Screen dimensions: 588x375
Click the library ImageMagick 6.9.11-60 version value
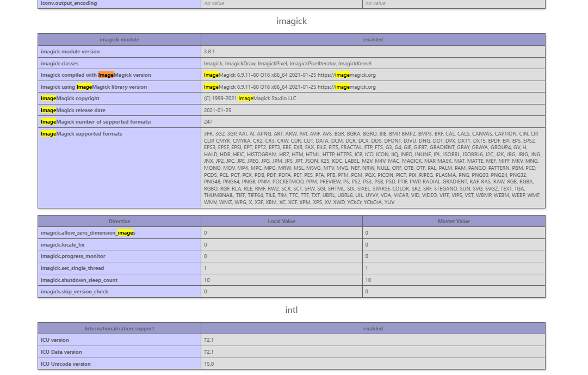290,87
